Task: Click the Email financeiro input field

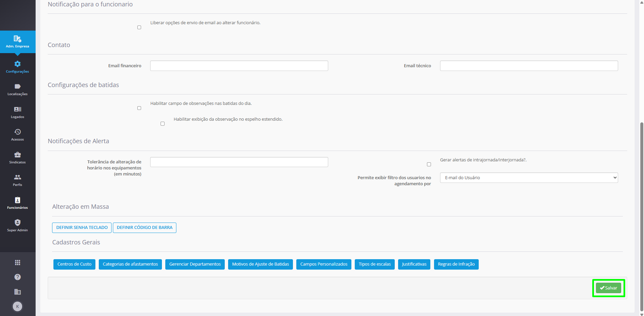Action: (239, 66)
